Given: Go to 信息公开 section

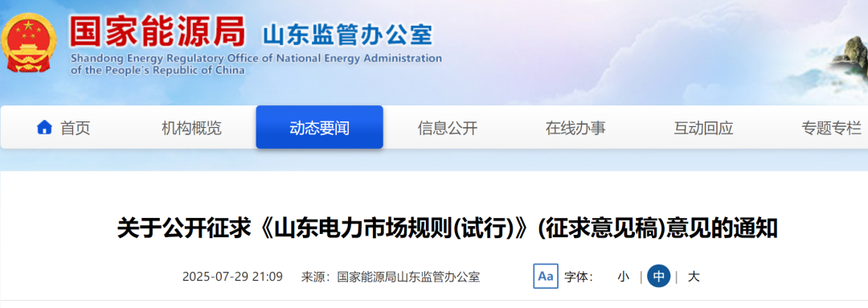Looking at the screenshot, I should (448, 128).
